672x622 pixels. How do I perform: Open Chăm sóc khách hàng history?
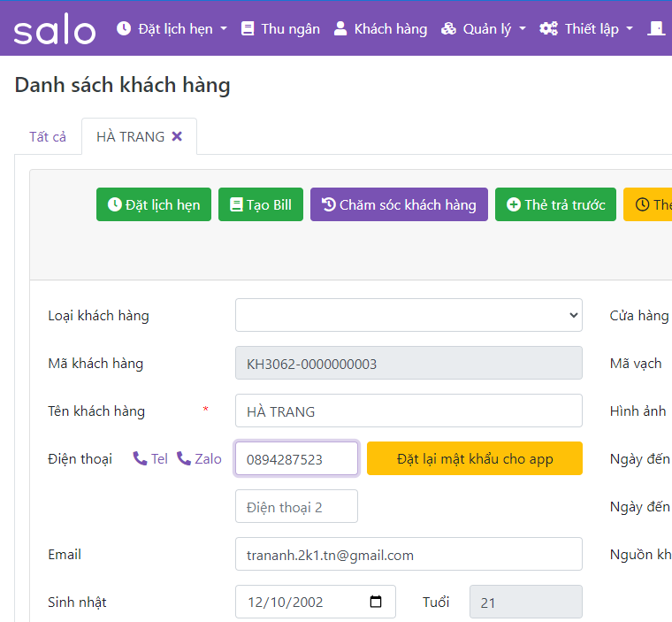tap(399, 204)
